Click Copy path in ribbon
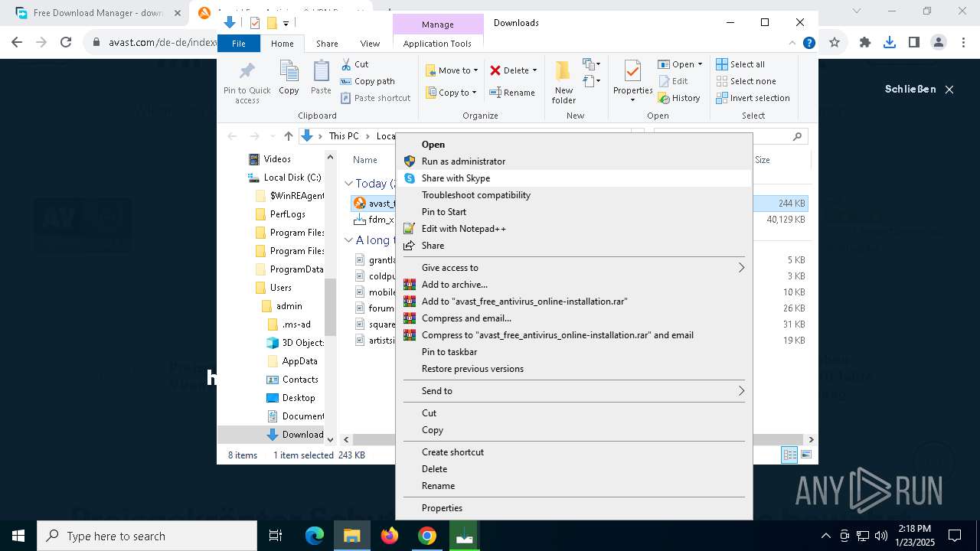980x551 pixels. tap(367, 81)
